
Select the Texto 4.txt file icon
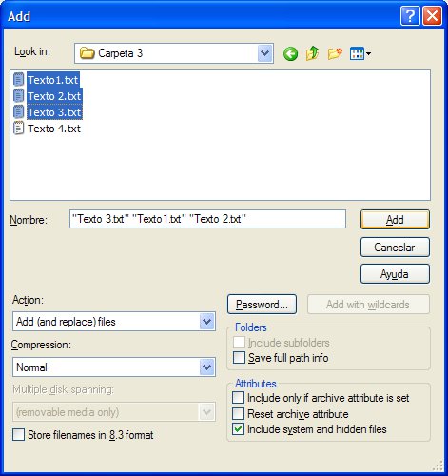(x=19, y=129)
